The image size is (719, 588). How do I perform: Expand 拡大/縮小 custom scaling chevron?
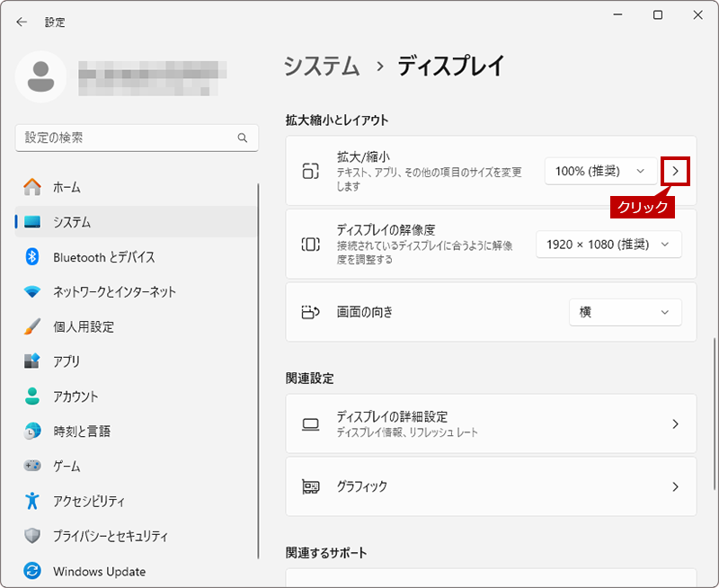coord(675,171)
